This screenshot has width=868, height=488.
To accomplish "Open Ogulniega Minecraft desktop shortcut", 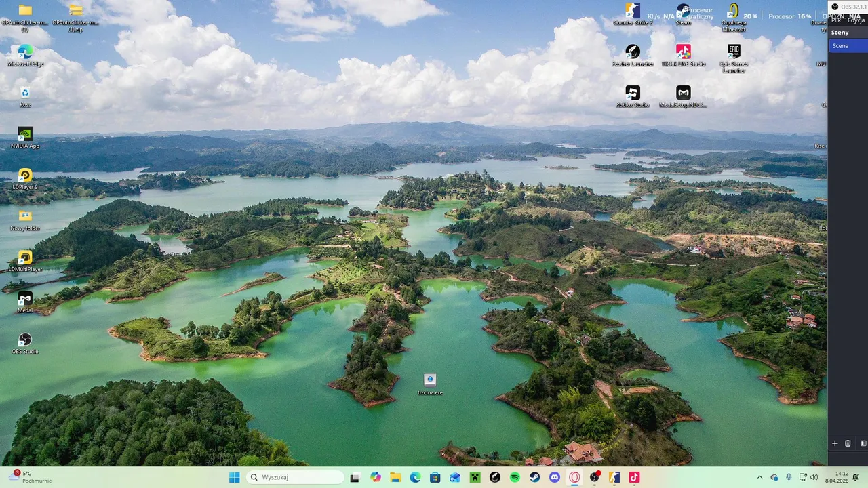I will pyautogui.click(x=733, y=16).
